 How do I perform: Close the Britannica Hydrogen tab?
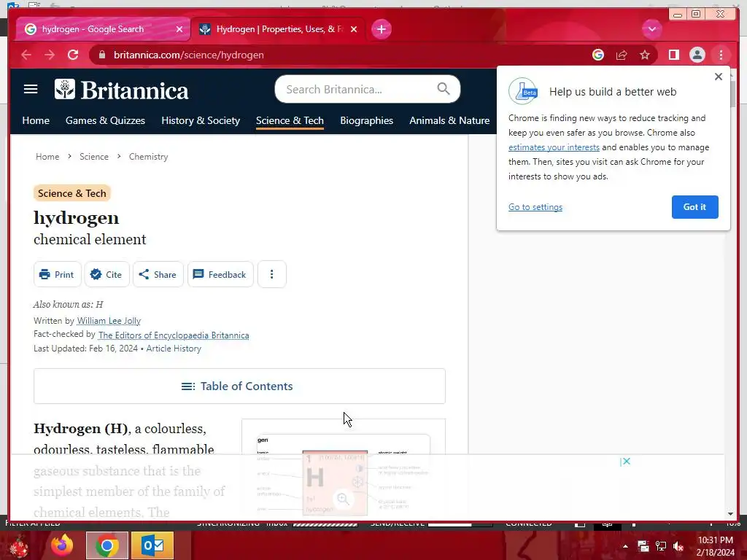click(354, 29)
